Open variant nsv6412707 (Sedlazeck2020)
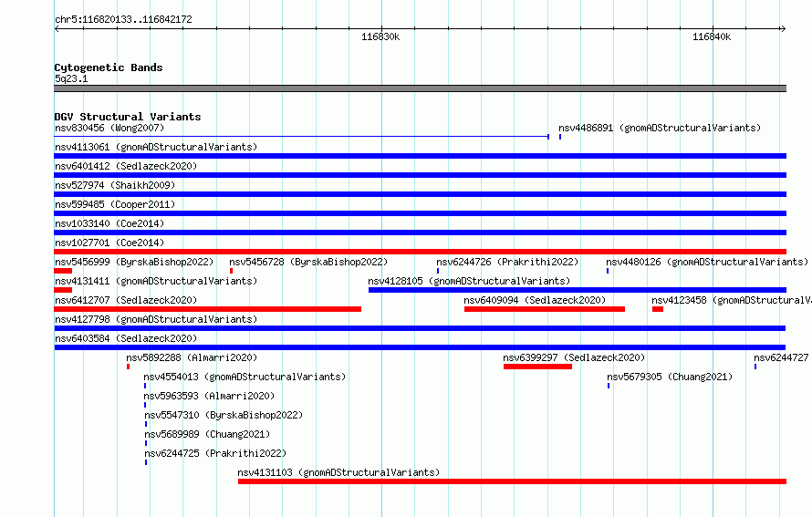 point(126,300)
